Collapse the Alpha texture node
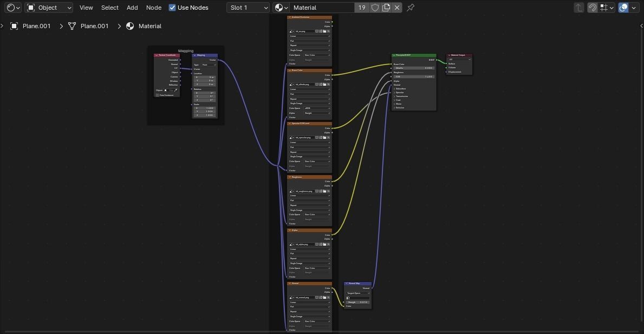 coord(290,230)
